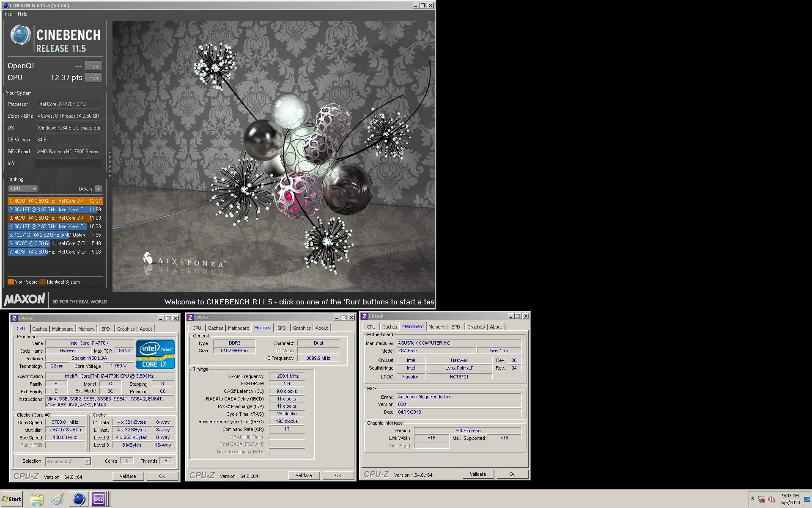Open Caches tab in Mainboard CPU-Z window
The width and height of the screenshot is (812, 508).
coord(390,327)
